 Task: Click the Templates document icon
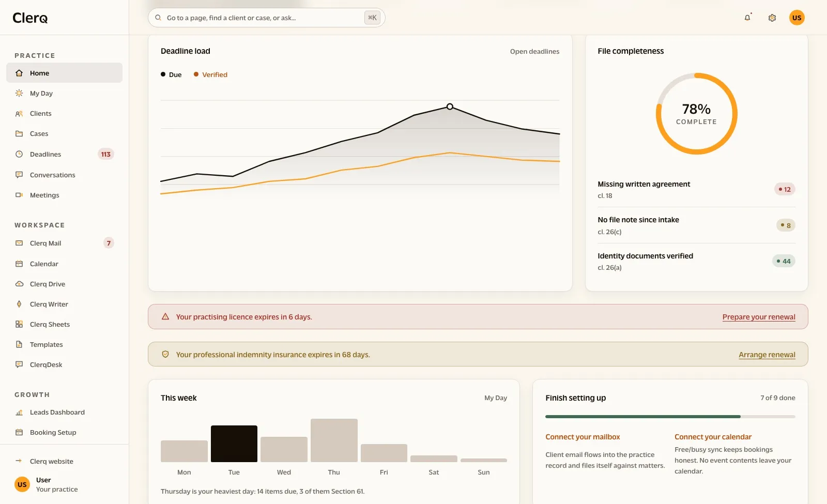click(x=19, y=344)
